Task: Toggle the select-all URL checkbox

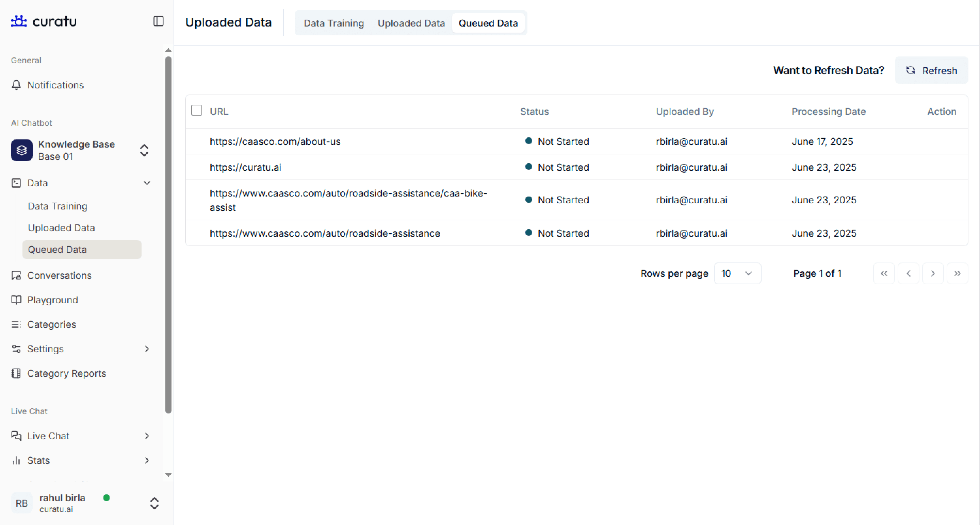Action: coord(197,110)
